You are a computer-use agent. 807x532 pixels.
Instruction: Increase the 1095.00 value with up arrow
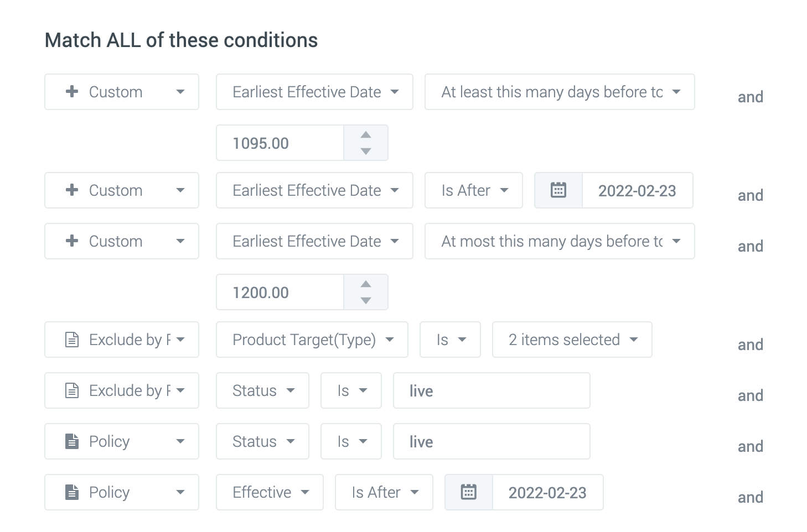(x=366, y=135)
